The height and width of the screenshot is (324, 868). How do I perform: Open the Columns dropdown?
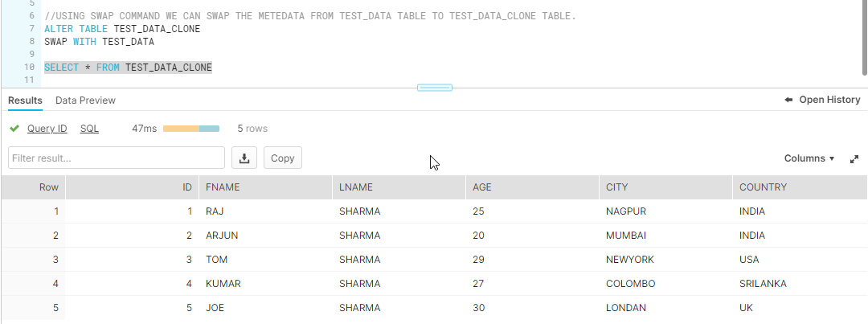pos(809,158)
